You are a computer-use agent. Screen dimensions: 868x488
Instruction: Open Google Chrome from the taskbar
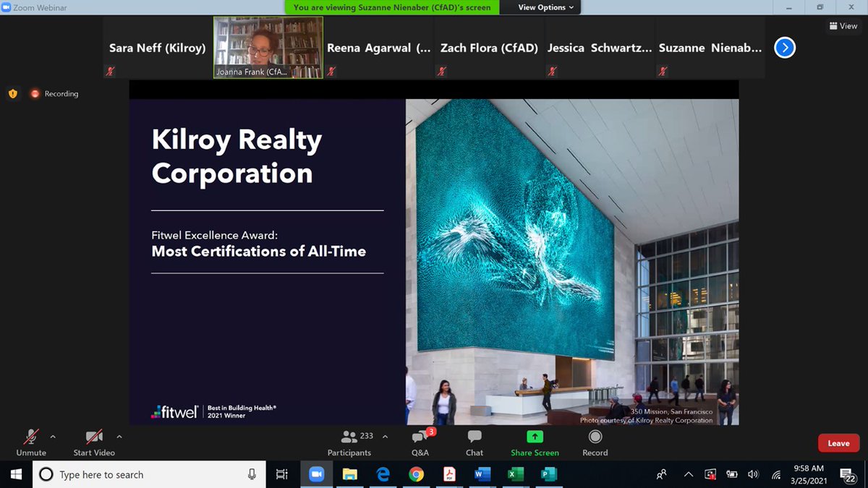pos(416,474)
